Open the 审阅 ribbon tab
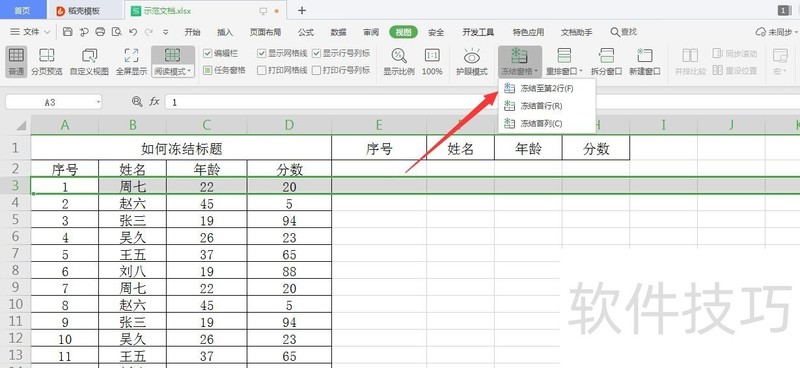800x368 pixels. pos(371,32)
